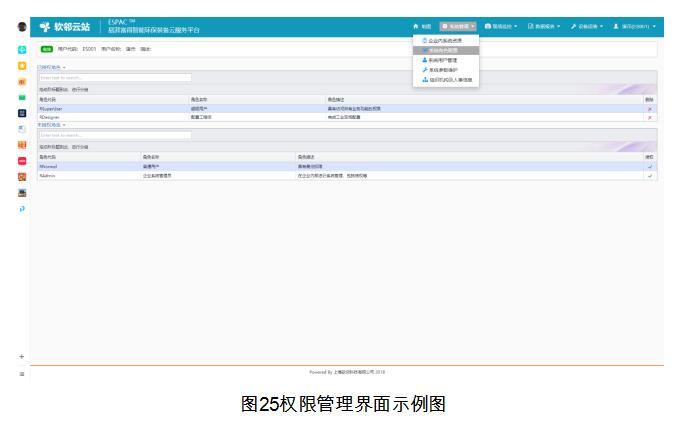Click the red delete X for RDesigner
The image size is (686, 424).
click(649, 117)
